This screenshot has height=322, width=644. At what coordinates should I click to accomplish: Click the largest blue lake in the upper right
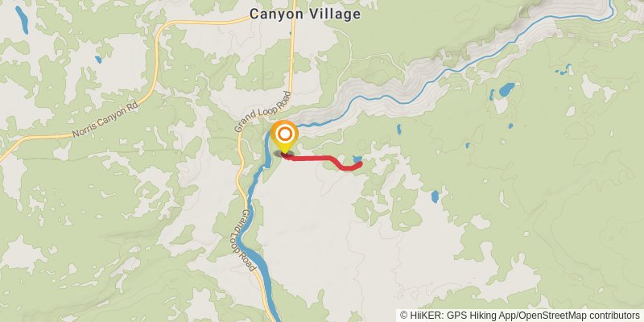507,89
